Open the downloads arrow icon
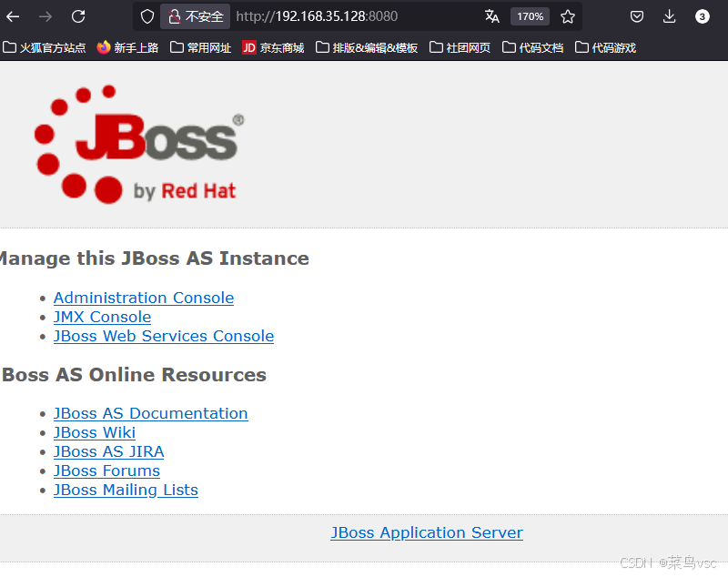Viewport: 728px width, 577px height. (669, 16)
